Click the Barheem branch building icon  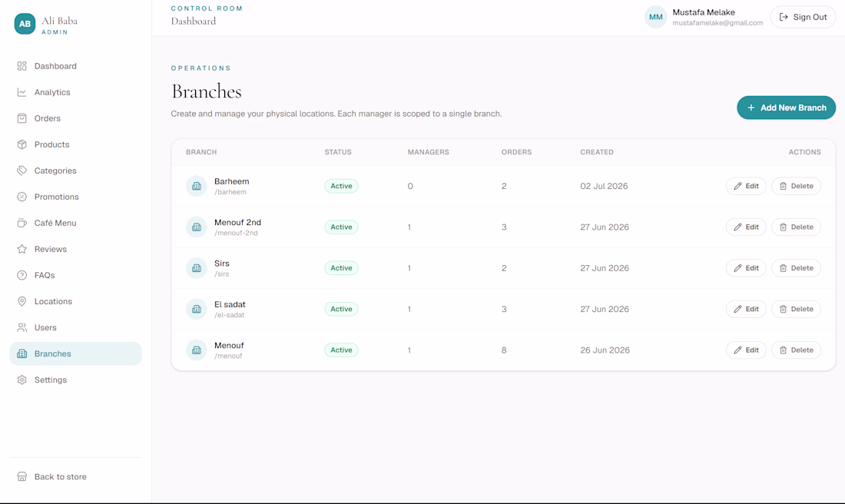coord(196,186)
